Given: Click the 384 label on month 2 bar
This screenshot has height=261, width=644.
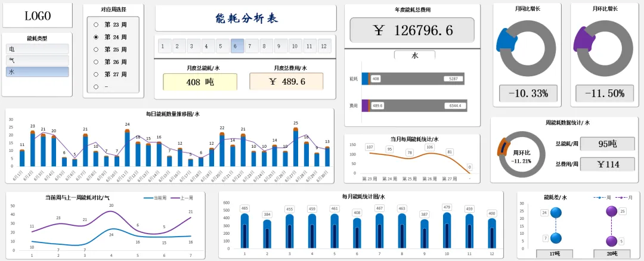Looking at the screenshot, I should point(267,214).
